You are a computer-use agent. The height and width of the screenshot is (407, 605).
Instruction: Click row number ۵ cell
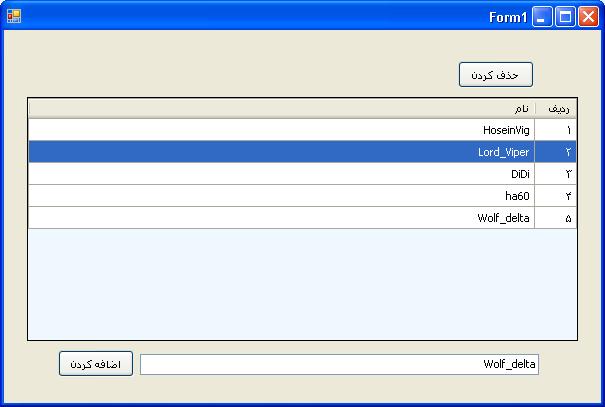[x=556, y=218]
